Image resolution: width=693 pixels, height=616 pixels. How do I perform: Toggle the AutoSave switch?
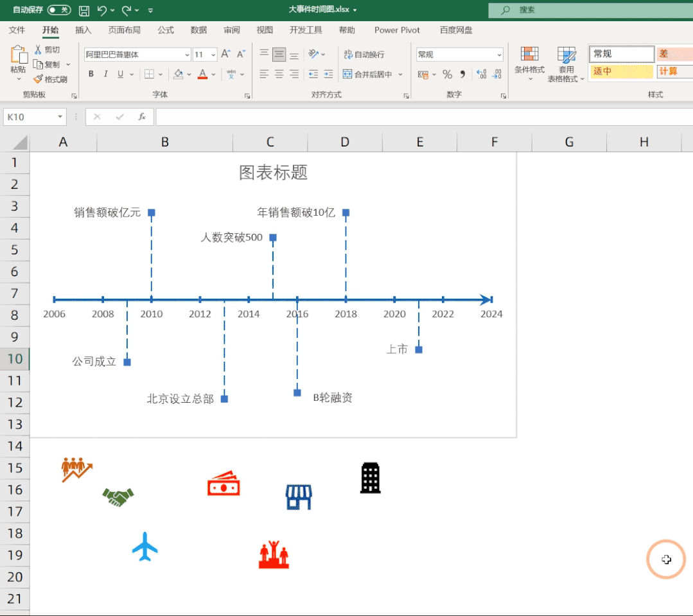(x=59, y=10)
